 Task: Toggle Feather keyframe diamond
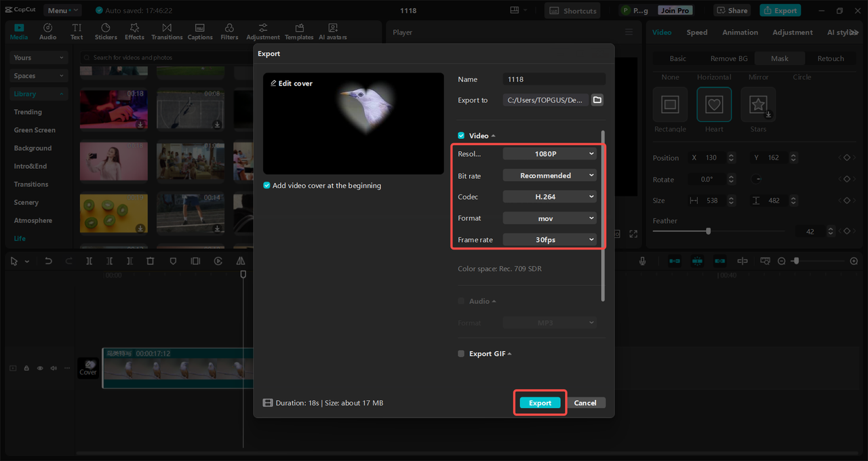pos(846,231)
